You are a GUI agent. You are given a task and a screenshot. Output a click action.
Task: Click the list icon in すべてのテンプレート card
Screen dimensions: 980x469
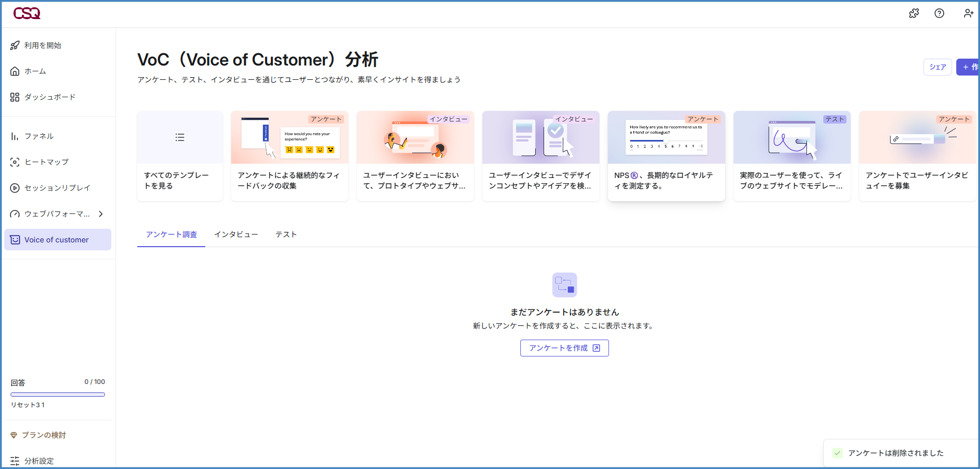coord(180,137)
